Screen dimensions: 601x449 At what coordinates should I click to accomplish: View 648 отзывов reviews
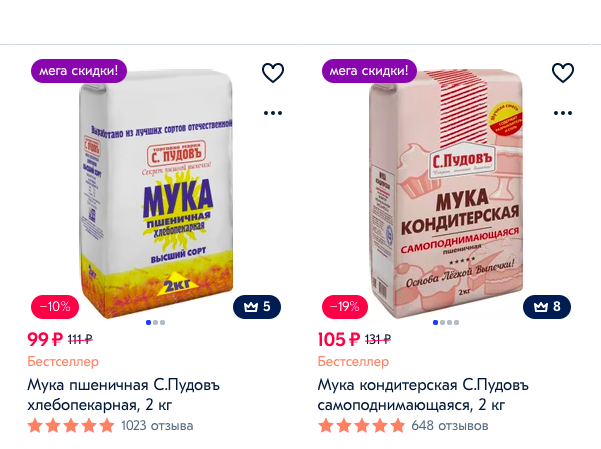point(450,425)
